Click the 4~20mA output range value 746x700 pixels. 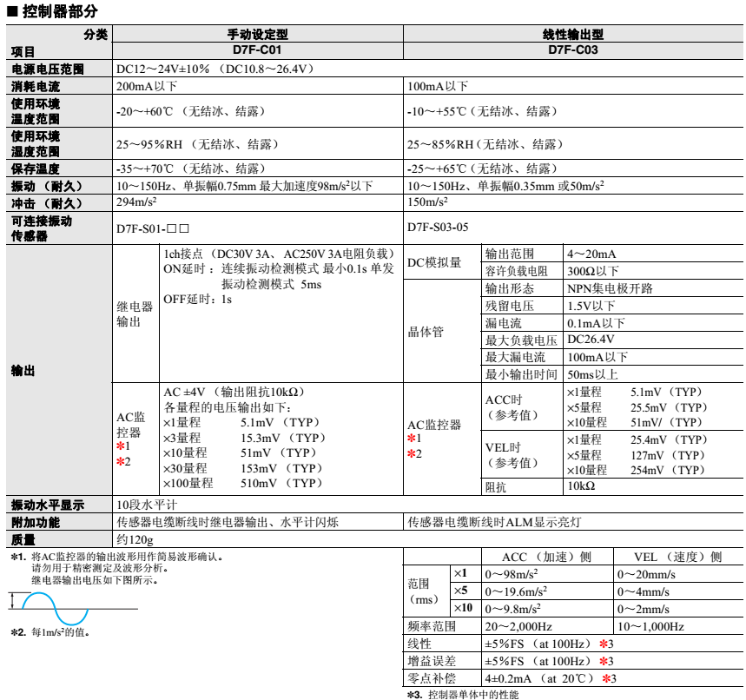click(x=591, y=254)
